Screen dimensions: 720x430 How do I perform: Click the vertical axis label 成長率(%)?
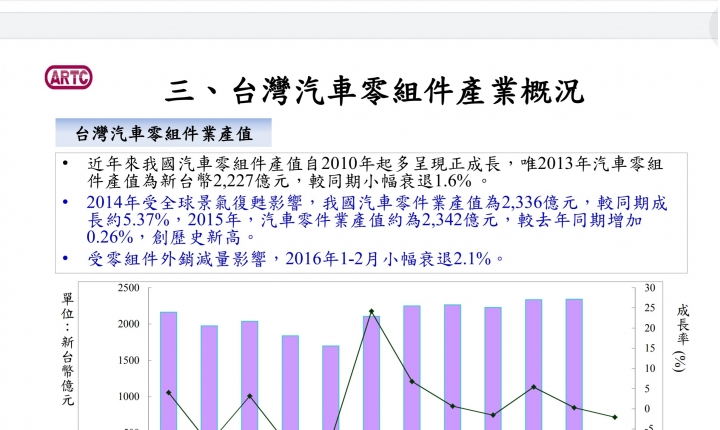point(682,338)
